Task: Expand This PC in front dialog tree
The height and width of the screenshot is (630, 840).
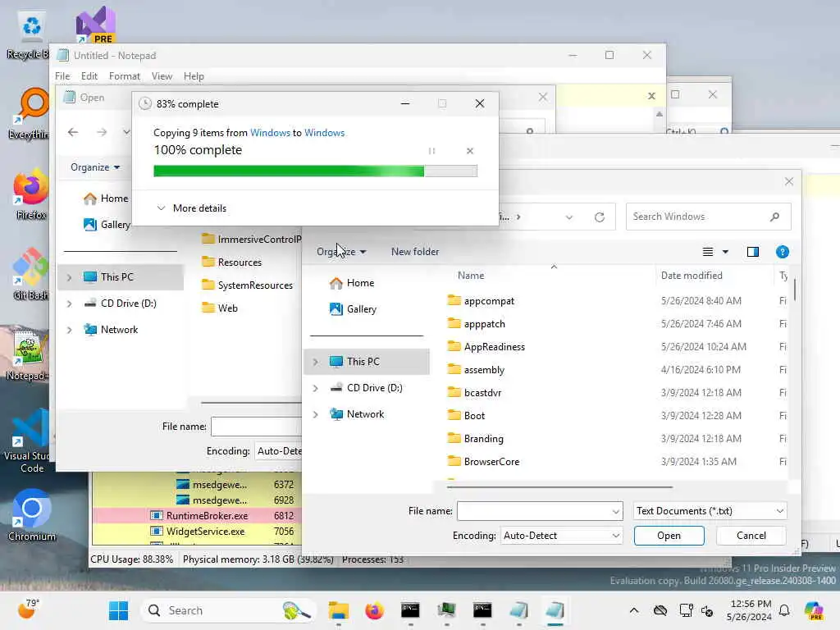Action: point(316,362)
